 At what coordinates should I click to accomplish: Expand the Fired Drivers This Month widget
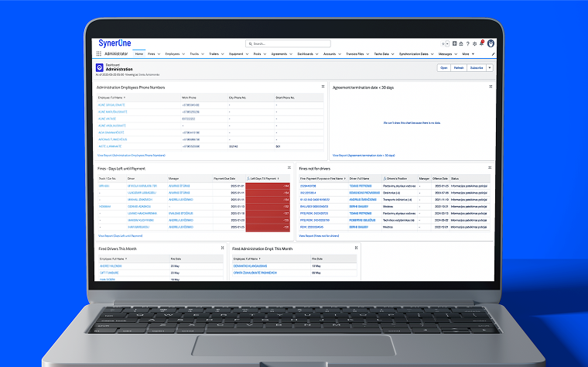222,248
